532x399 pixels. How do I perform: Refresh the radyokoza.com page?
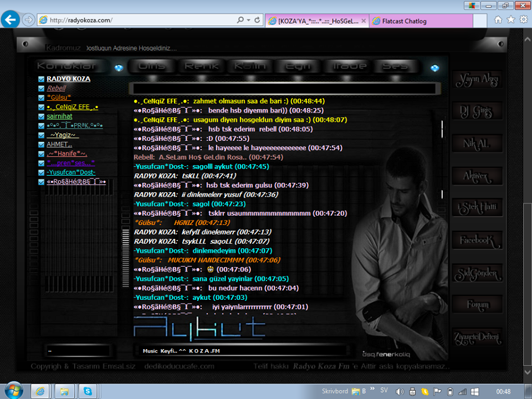(257, 20)
